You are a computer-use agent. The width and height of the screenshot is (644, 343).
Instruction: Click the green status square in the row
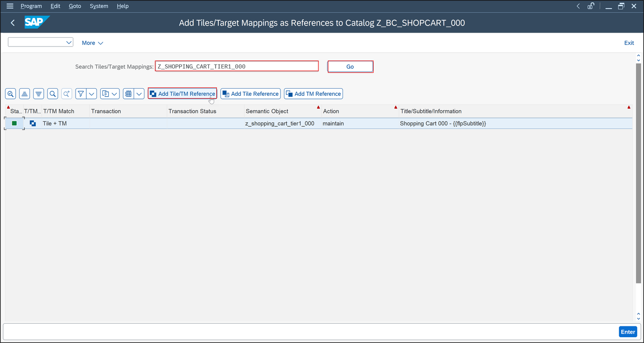14,123
